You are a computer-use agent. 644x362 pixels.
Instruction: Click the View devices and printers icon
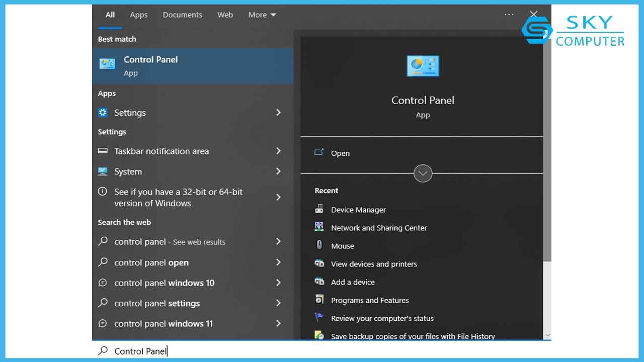pyautogui.click(x=319, y=263)
